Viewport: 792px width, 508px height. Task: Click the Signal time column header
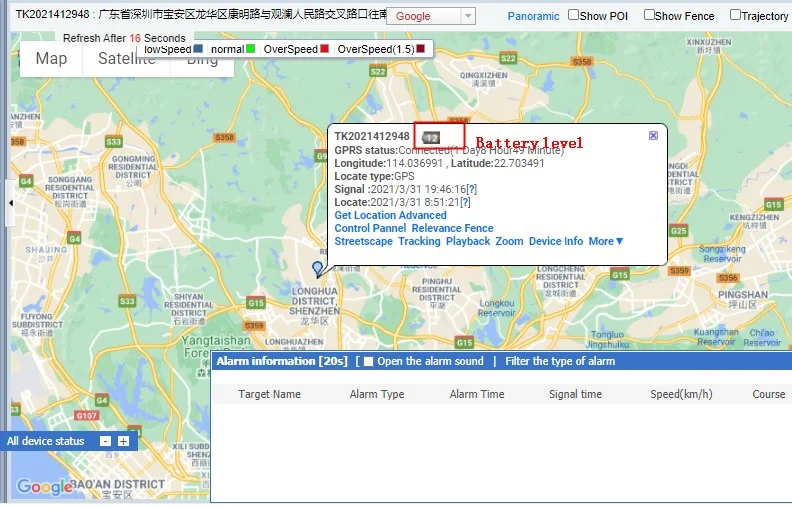575,394
